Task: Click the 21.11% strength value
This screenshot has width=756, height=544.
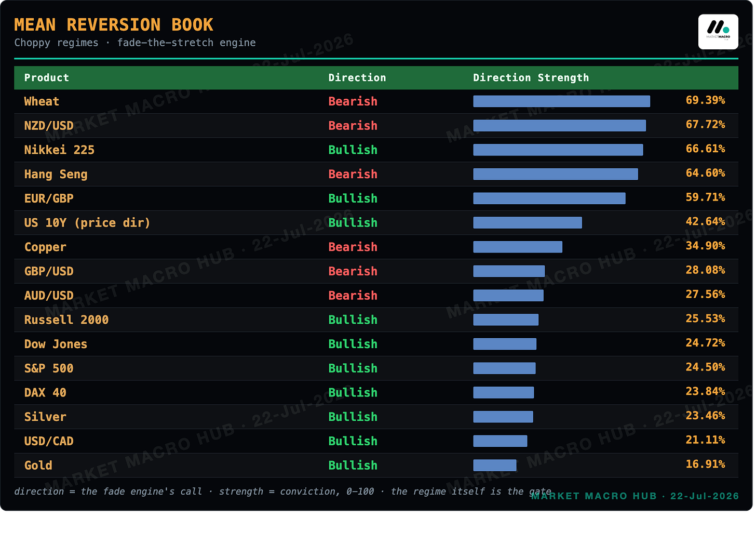Action: tap(705, 440)
